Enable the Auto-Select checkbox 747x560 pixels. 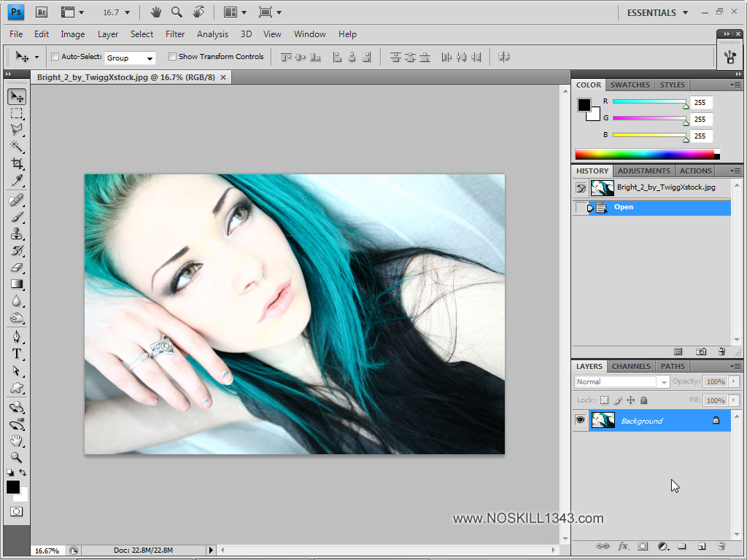point(55,57)
